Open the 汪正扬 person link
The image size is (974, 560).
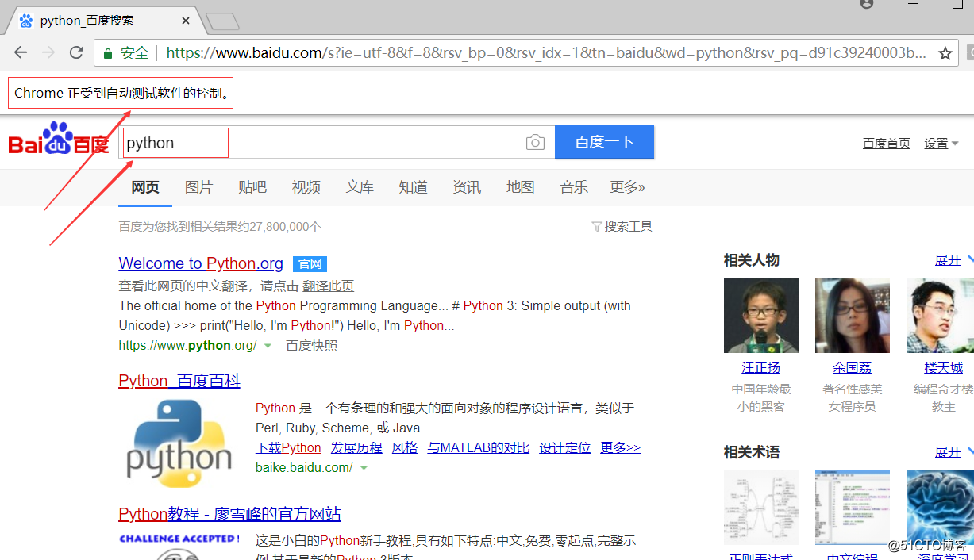click(x=761, y=368)
